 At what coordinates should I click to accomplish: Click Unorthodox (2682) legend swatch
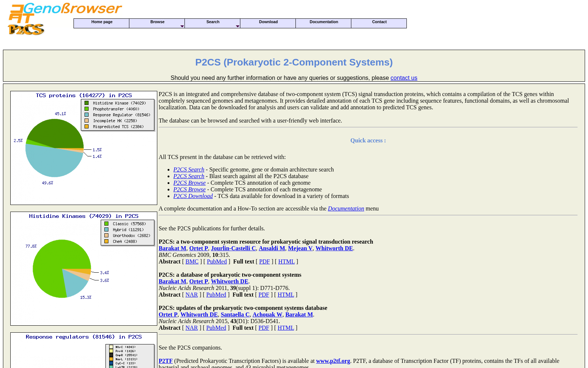click(107, 236)
